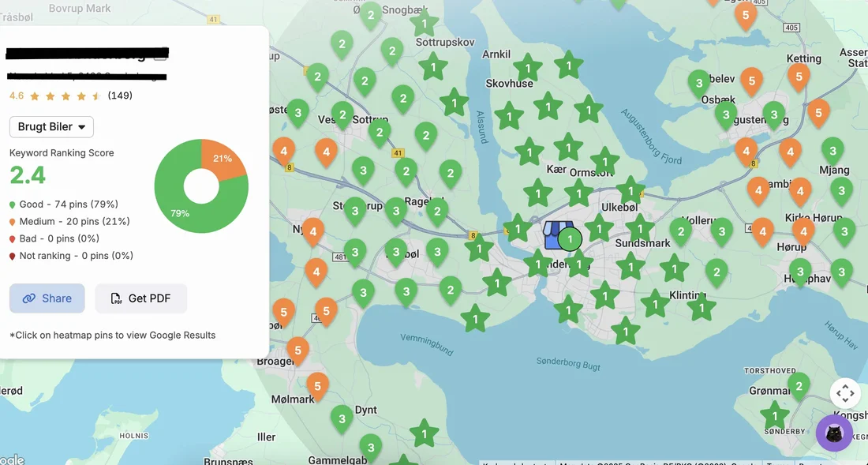Viewport: 868px width, 465px height.
Task: Click the 4.6 rating number
Action: coord(16,96)
